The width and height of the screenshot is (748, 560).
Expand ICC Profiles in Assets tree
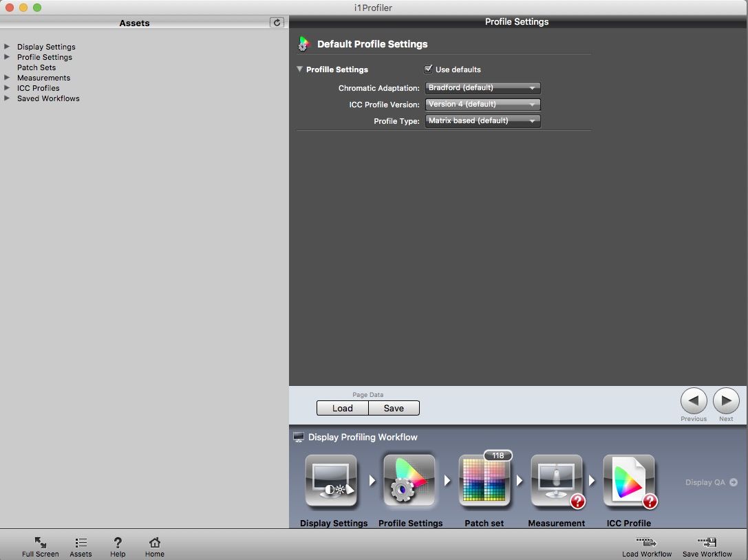(7, 88)
